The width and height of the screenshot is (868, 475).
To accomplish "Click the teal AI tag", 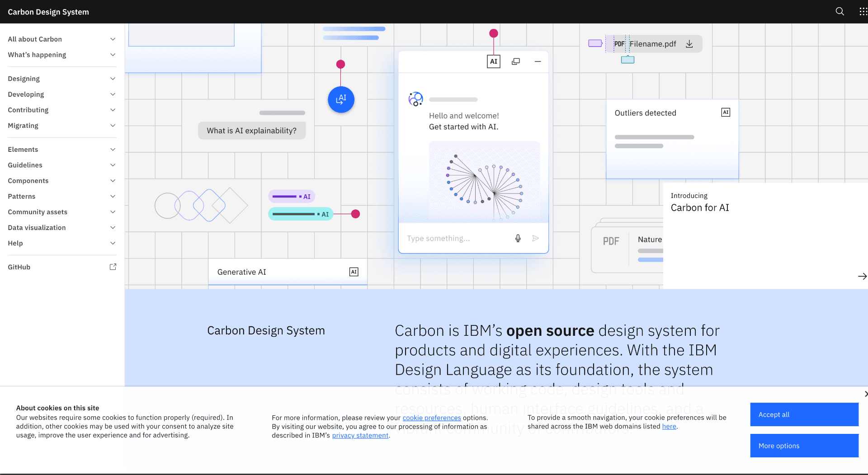I will tap(301, 214).
